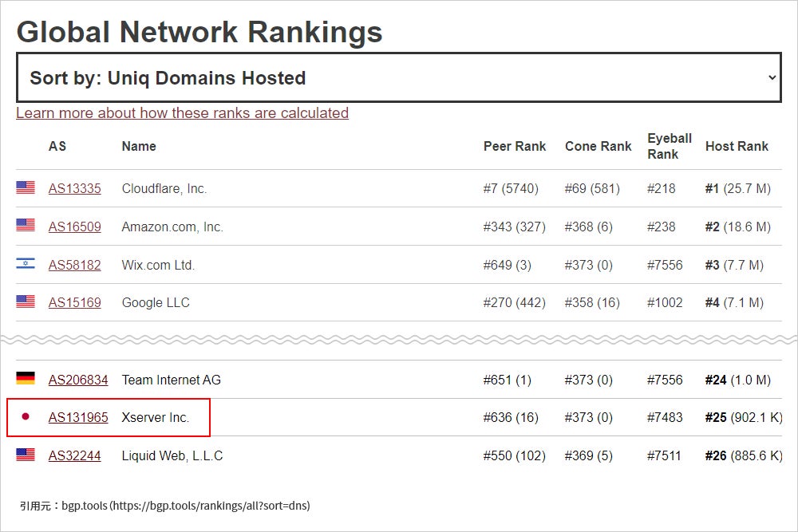Click Amazon's cone rank #368 (6)
The image size is (798, 532).
589,227
